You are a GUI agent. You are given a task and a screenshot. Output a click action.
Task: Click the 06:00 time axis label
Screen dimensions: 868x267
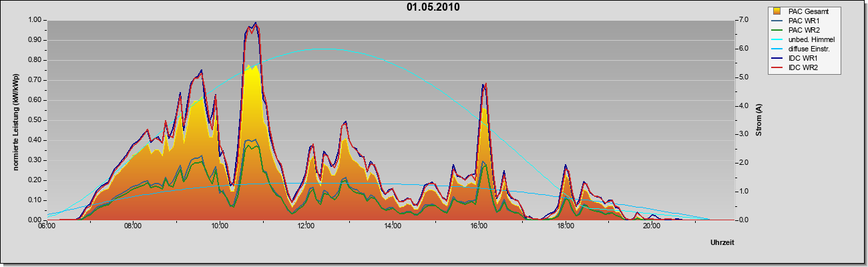(x=47, y=226)
